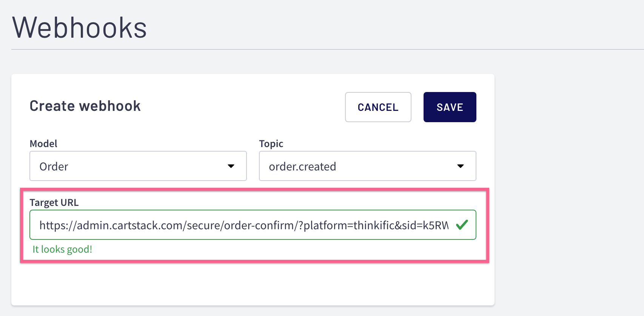Click the Webhooks page heading
This screenshot has height=316, width=644.
click(80, 26)
